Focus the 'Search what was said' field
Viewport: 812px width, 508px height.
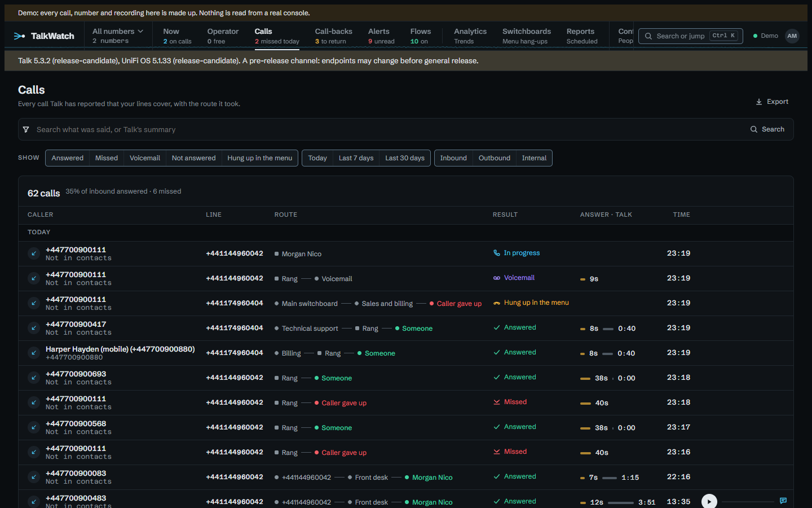coord(389,130)
